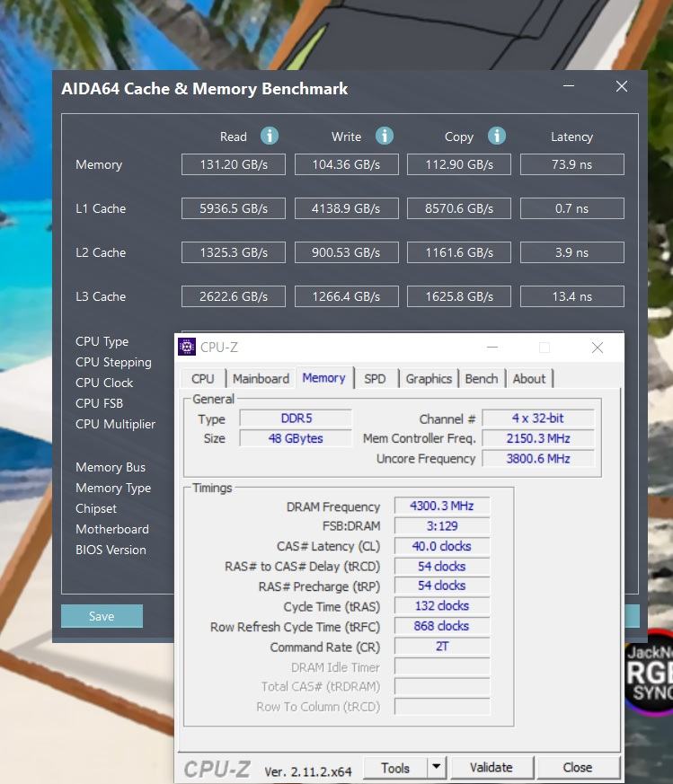Image resolution: width=673 pixels, height=784 pixels.
Task: Click the Close button in CPU-Z footer
Action: pyautogui.click(x=578, y=768)
